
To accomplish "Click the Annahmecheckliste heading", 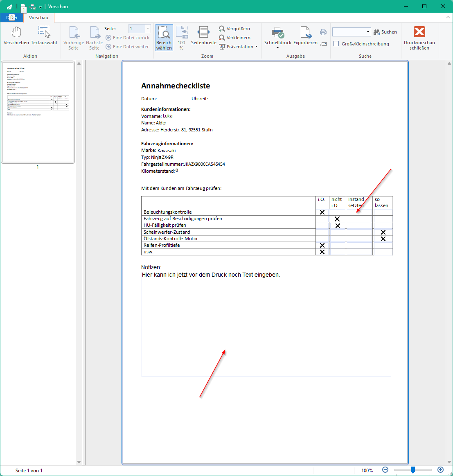I will [x=176, y=86].
